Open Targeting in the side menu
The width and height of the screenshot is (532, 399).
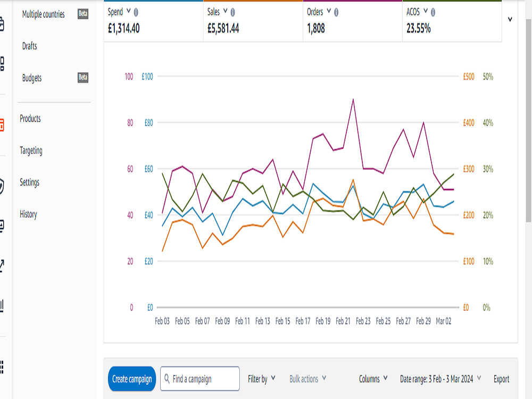pos(31,151)
